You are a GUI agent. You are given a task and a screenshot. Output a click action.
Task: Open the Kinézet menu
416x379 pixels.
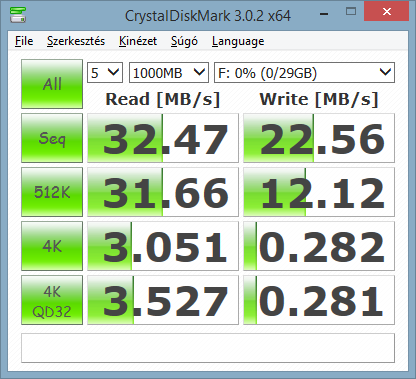click(138, 41)
